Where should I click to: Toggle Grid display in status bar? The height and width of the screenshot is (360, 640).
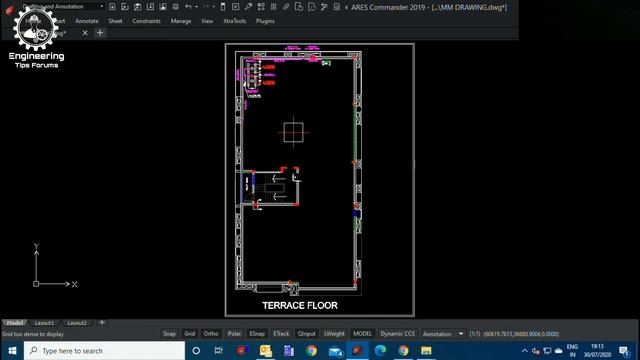coord(190,333)
